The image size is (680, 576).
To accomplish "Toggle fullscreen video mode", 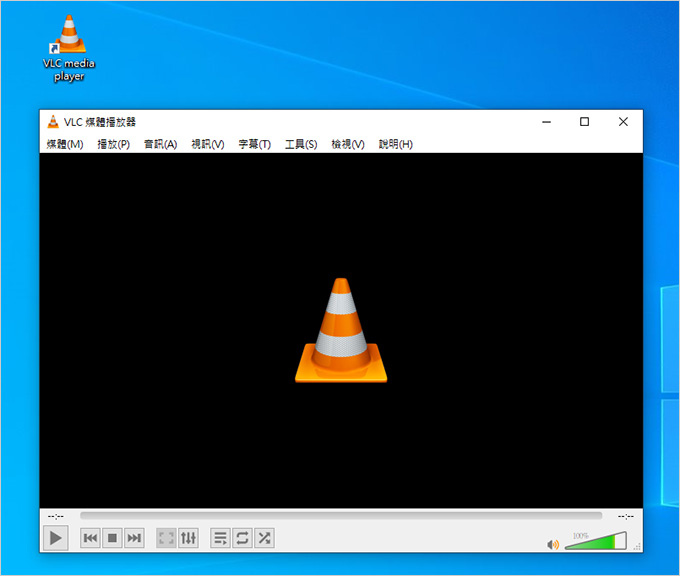I will 166,538.
